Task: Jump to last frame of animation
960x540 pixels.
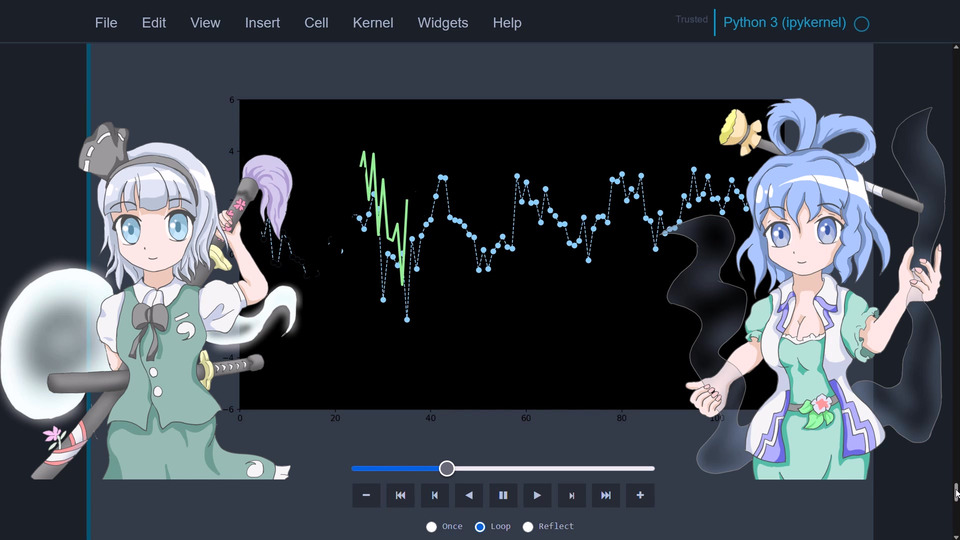Action: (x=606, y=495)
